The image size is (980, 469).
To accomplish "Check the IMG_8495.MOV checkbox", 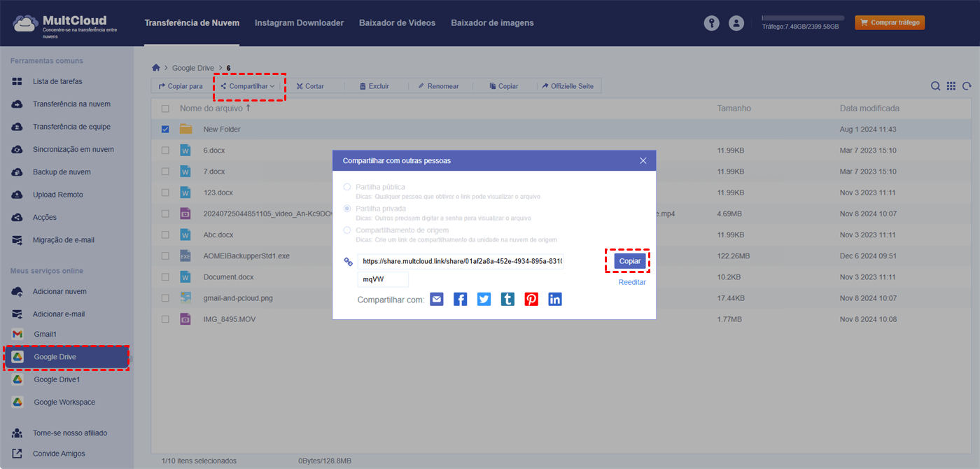I will (x=165, y=319).
